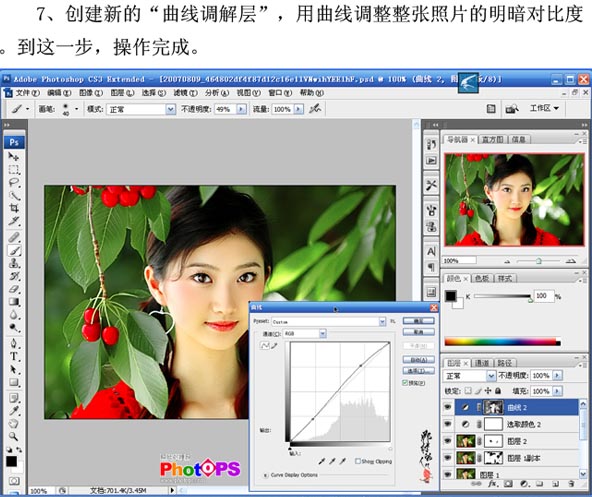Select the Hand tool
The height and width of the screenshot is (497, 592).
tap(14, 423)
